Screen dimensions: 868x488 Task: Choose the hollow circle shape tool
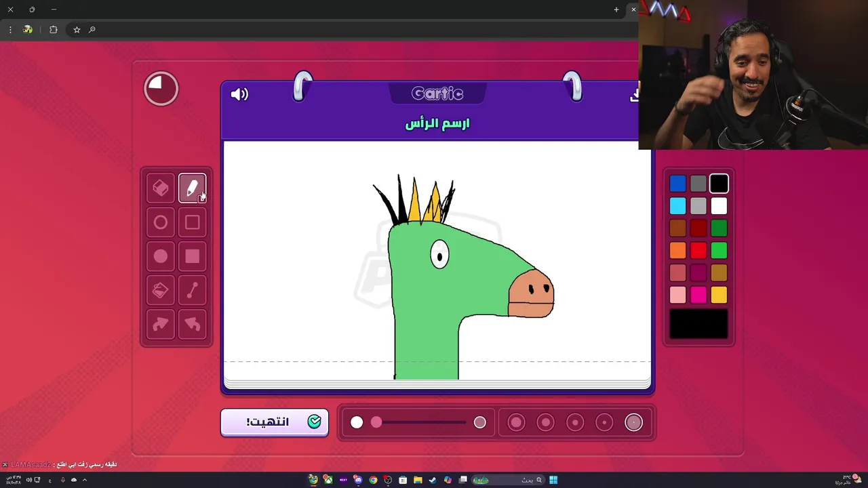point(161,222)
